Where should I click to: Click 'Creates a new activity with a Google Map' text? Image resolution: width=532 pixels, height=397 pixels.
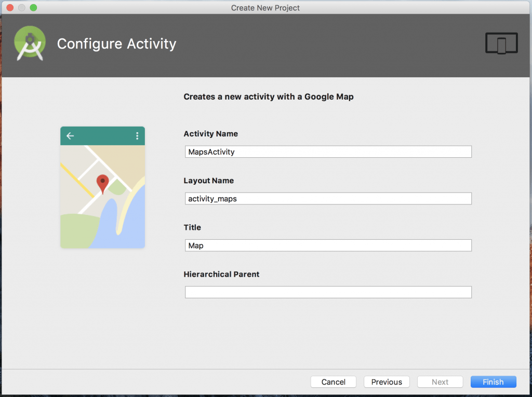269,97
